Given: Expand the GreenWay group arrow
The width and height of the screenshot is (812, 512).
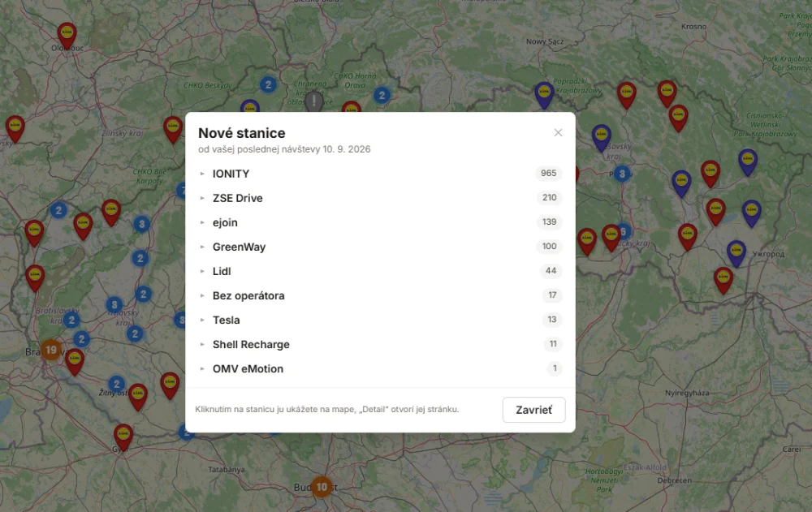Looking at the screenshot, I should click(x=202, y=247).
